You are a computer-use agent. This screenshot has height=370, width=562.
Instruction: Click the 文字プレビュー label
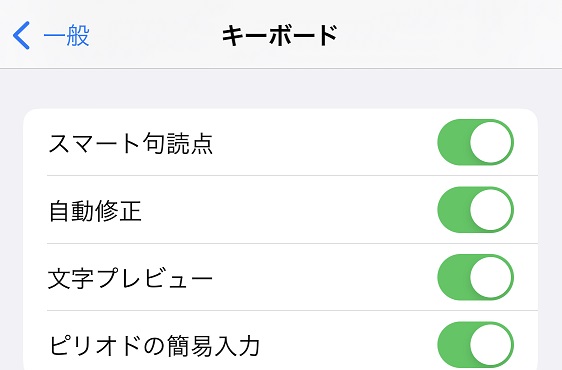130,278
